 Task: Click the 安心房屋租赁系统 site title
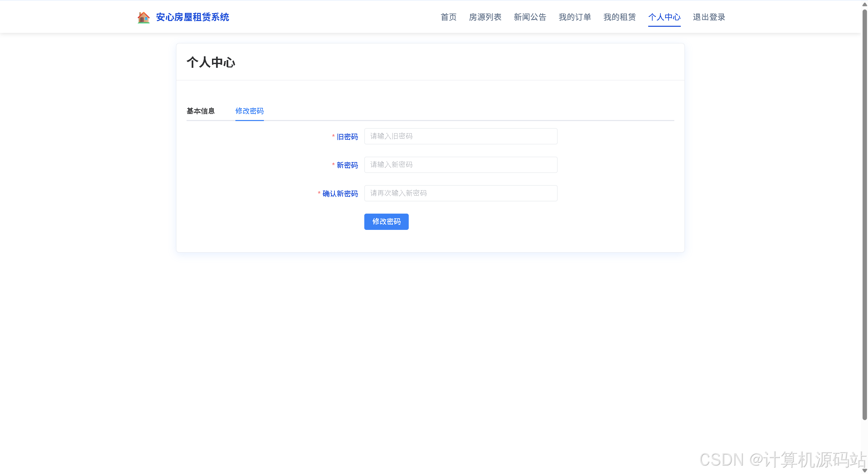coord(192,17)
